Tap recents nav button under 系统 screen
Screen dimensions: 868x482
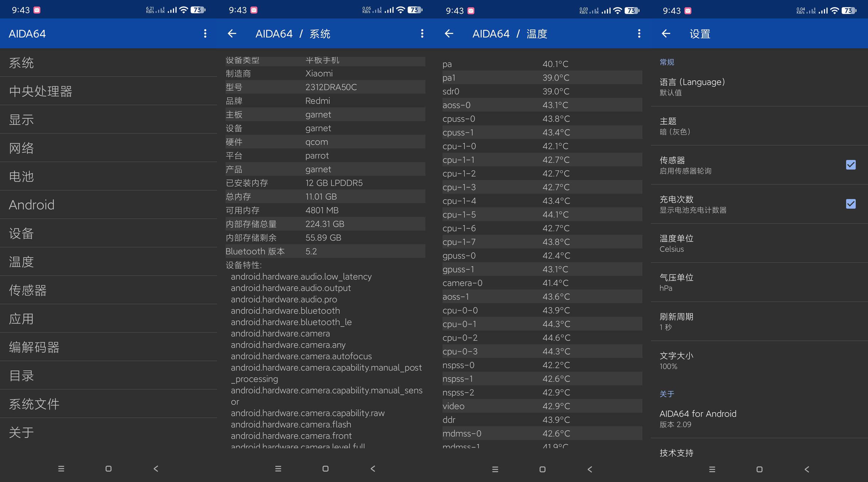[x=278, y=469]
